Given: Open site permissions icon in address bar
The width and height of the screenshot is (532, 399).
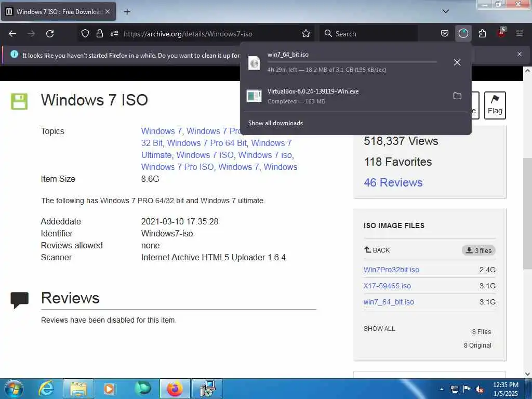Looking at the screenshot, I should (114, 33).
